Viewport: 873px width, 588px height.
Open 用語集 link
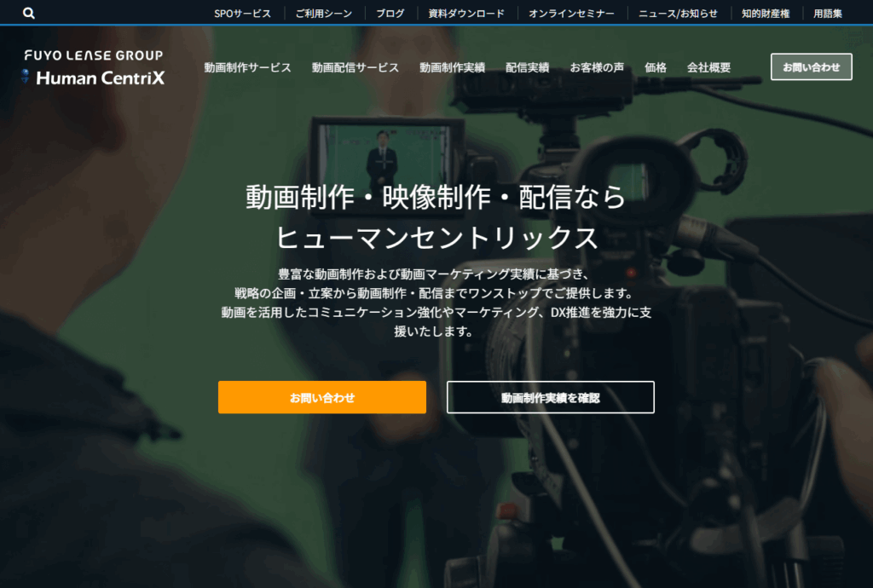tap(827, 14)
